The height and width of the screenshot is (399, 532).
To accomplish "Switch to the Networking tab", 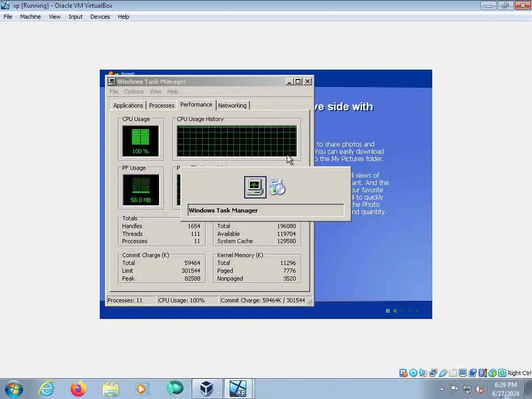I will tap(232, 105).
